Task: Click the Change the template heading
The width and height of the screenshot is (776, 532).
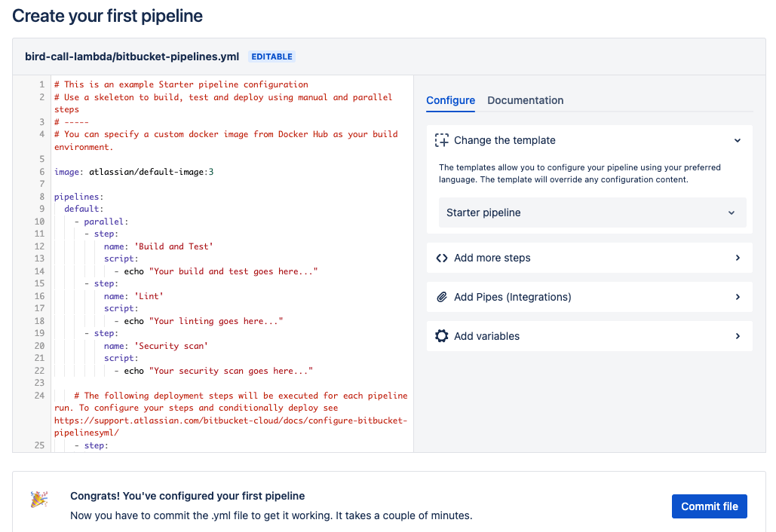Action: pos(505,140)
